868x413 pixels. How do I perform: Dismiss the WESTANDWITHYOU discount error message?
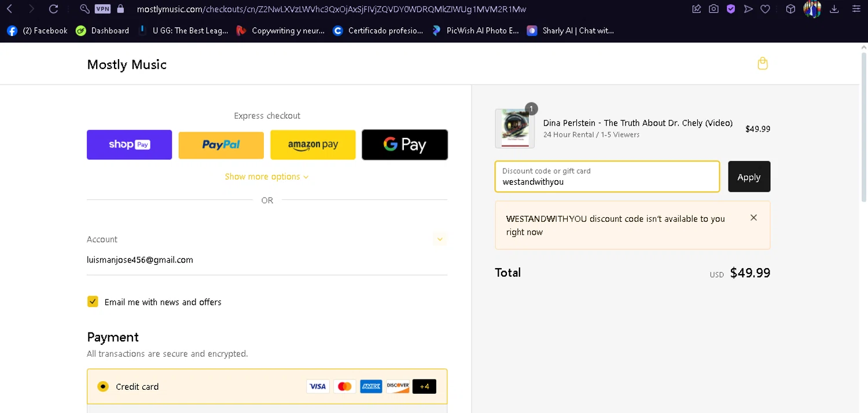point(753,218)
